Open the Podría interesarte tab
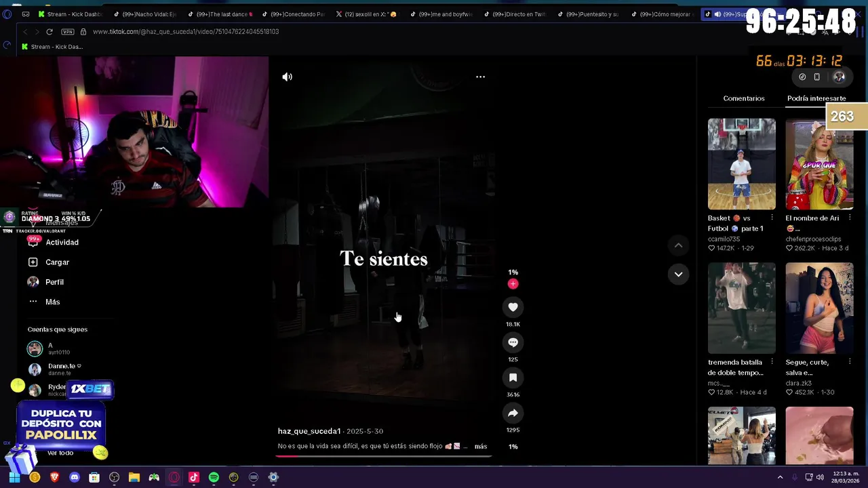Screen dimensions: 868x488 816,98
